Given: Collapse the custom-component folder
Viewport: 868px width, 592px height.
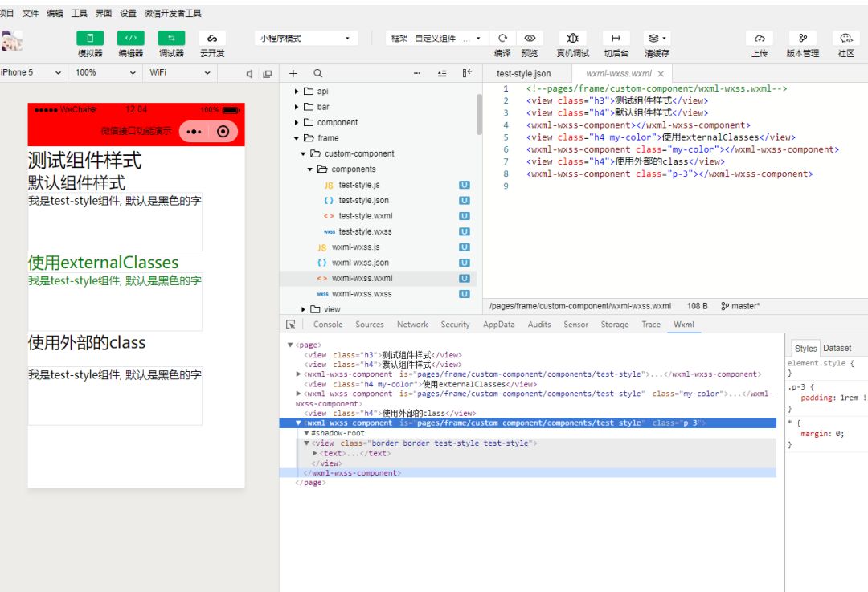Looking at the screenshot, I should [x=303, y=153].
